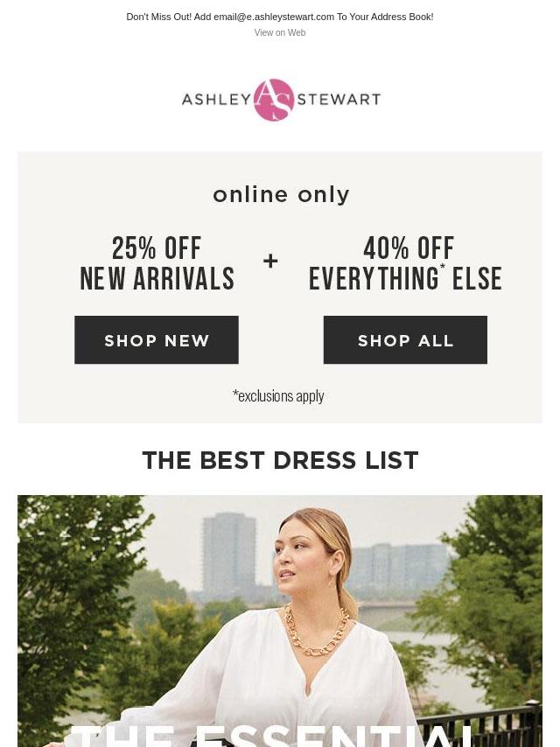Click the STEWART wordmark beside the logo

(339, 100)
